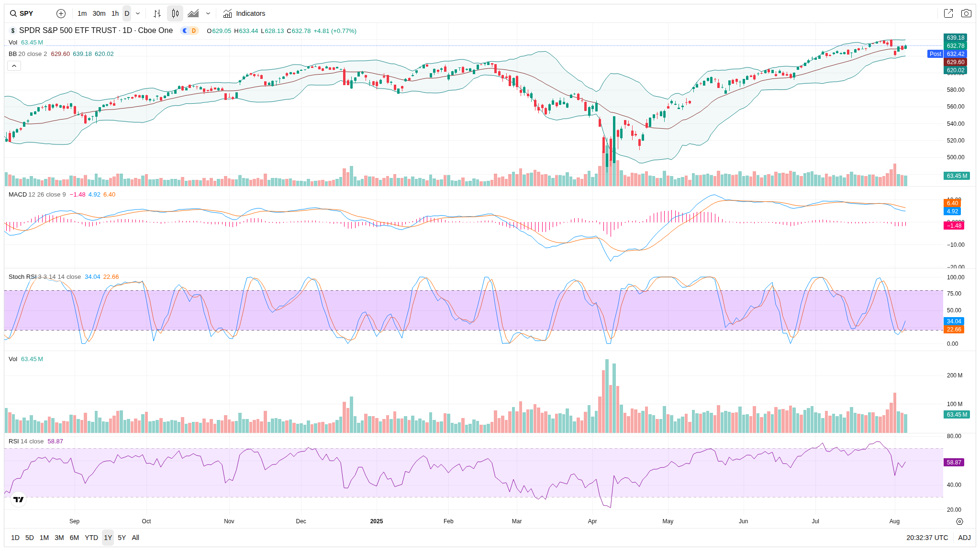The height and width of the screenshot is (551, 980).
Task: Click the 22.66 Stoch RSI D label
Action: pyautogui.click(x=954, y=330)
